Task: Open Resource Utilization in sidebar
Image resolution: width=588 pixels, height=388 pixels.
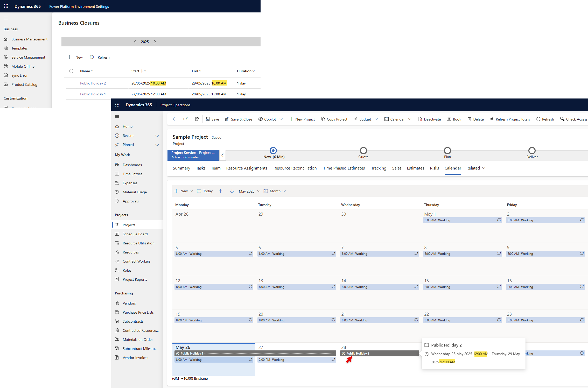Action: pyautogui.click(x=138, y=243)
